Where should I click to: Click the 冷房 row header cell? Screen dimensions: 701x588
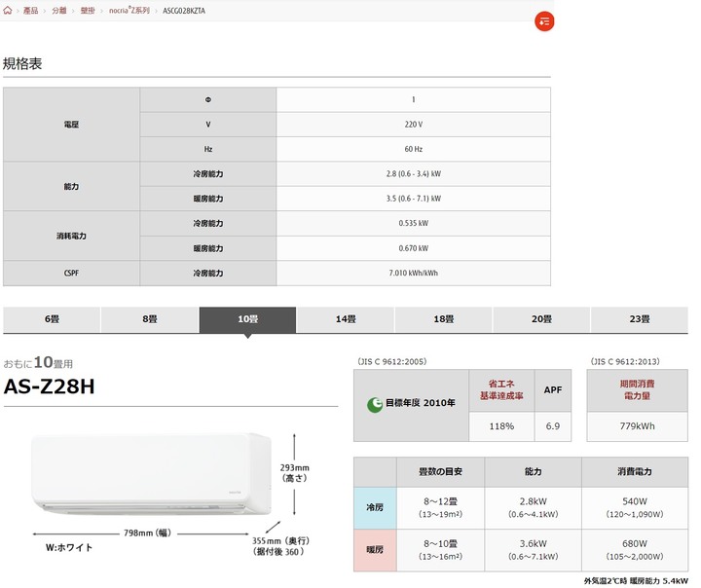pyautogui.click(x=375, y=507)
